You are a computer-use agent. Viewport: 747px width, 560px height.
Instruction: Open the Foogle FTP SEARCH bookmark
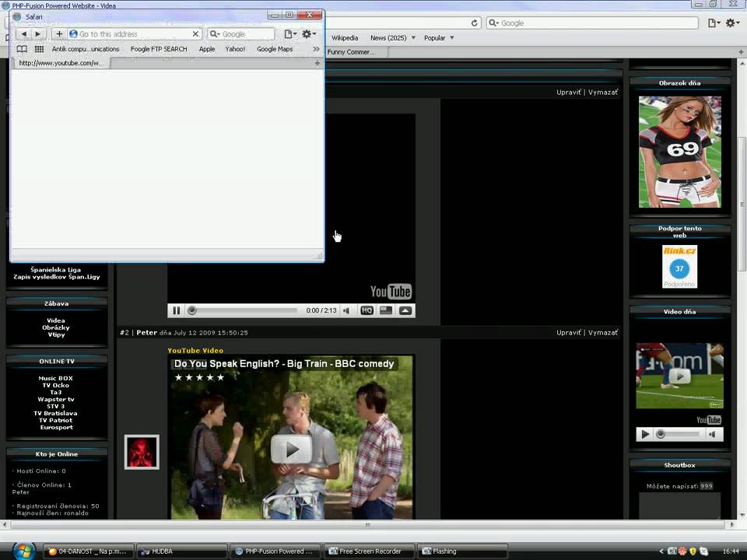click(159, 49)
